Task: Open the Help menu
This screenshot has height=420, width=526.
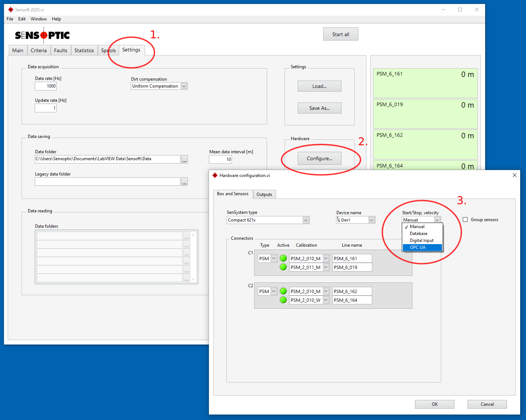Action: [56, 19]
